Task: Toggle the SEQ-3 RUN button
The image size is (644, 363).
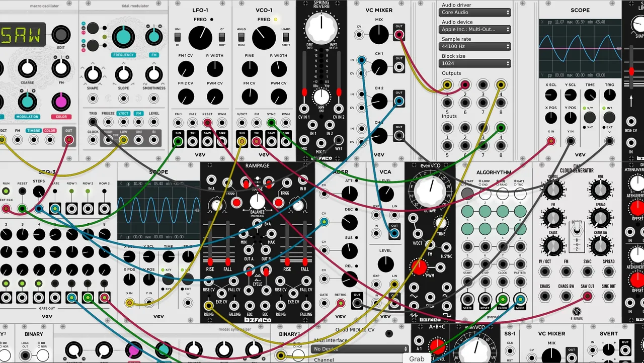Action: pos(6,192)
